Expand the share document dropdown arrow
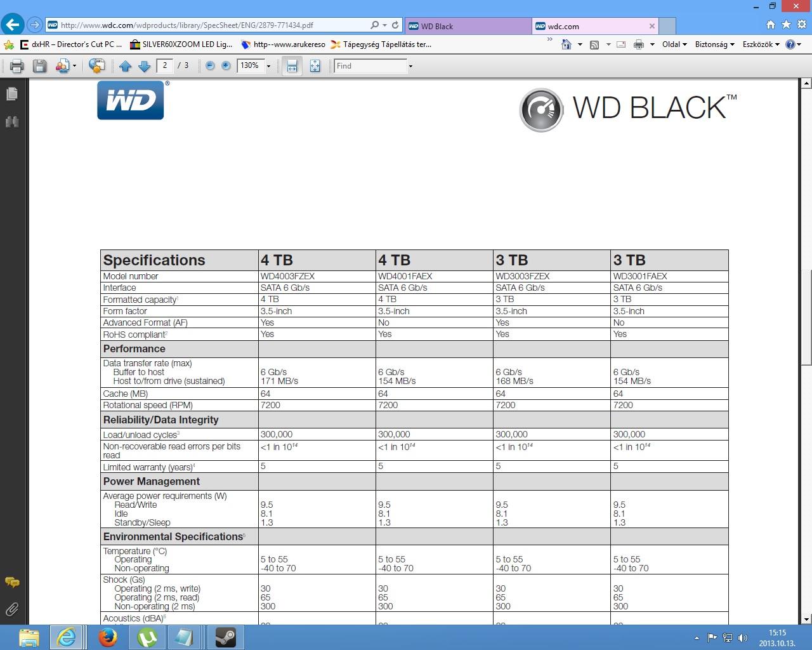This screenshot has height=650, width=812. [x=74, y=66]
